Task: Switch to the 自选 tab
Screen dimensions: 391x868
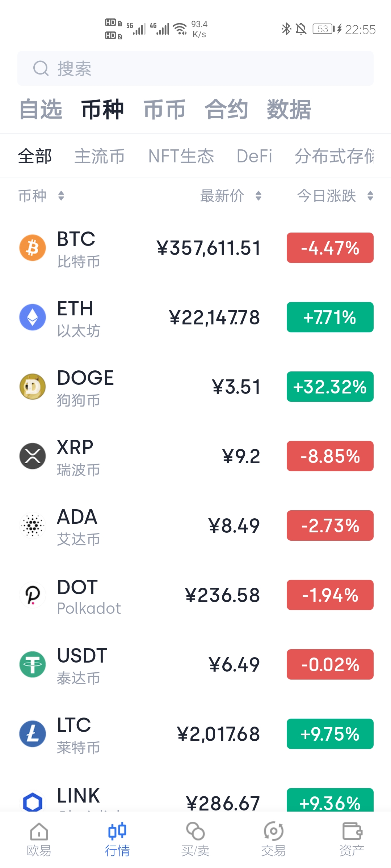Action: pos(41,109)
